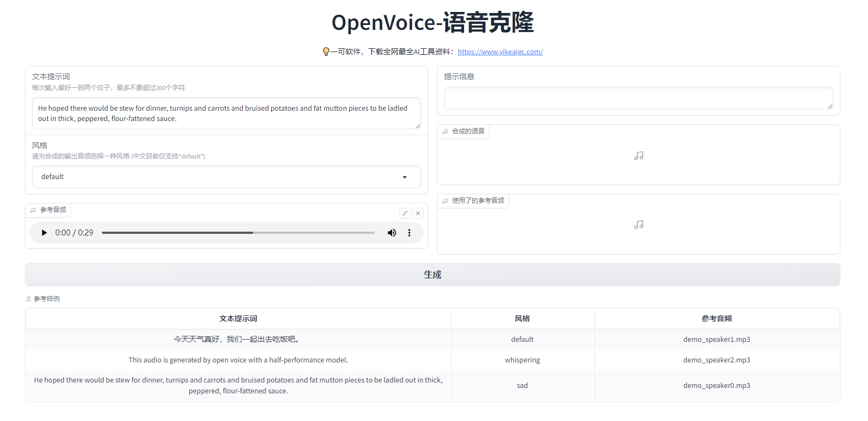The image size is (868, 421).
Task: Edit the reference audio with pencil icon
Action: (405, 213)
